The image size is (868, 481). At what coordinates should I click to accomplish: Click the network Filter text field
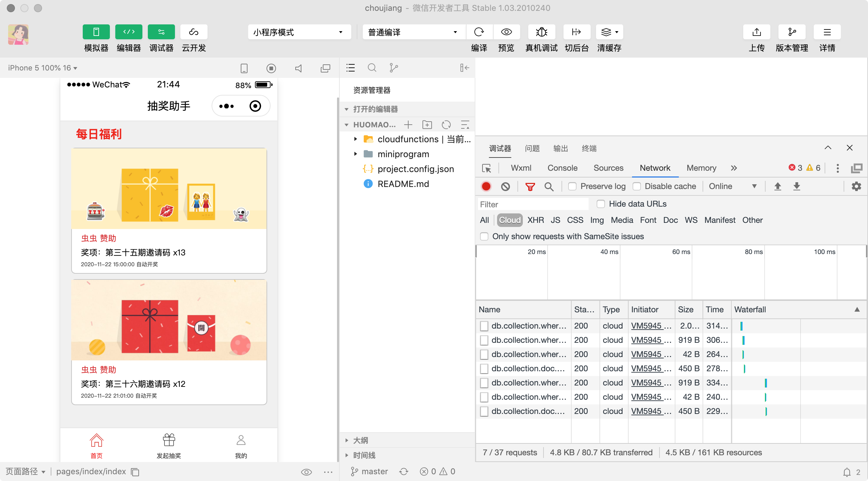tap(532, 205)
